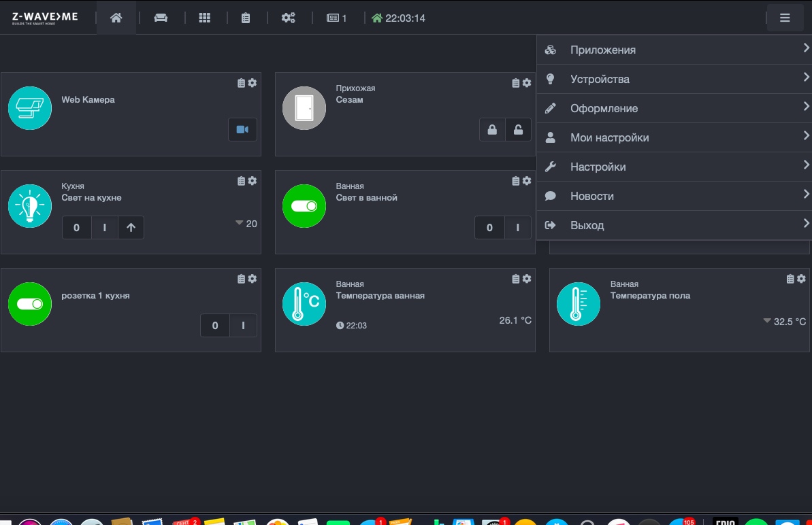The height and width of the screenshot is (525, 812).
Task: Open the rooms sofa icon in navbar
Action: tap(161, 18)
